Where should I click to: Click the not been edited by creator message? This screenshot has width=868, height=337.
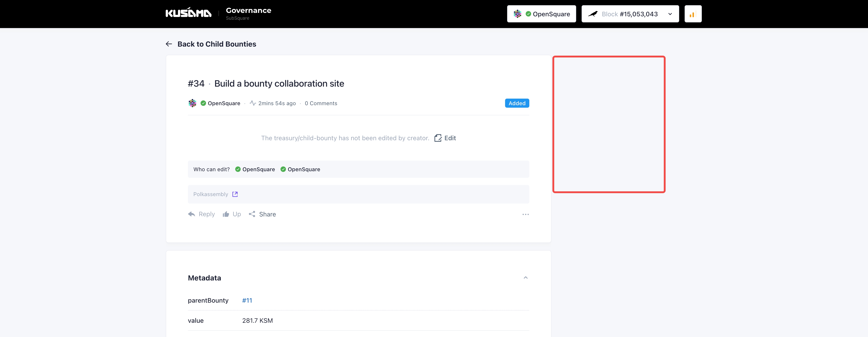pos(345,138)
